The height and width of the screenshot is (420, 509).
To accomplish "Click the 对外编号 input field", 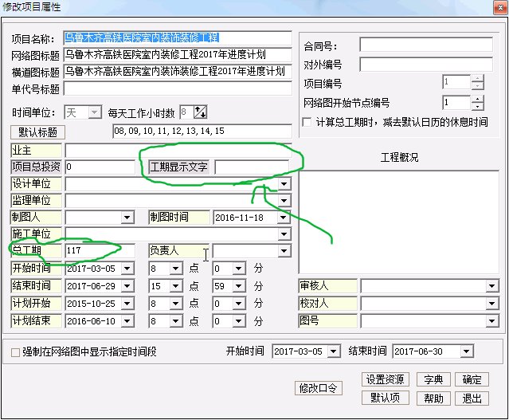I will tap(426, 65).
